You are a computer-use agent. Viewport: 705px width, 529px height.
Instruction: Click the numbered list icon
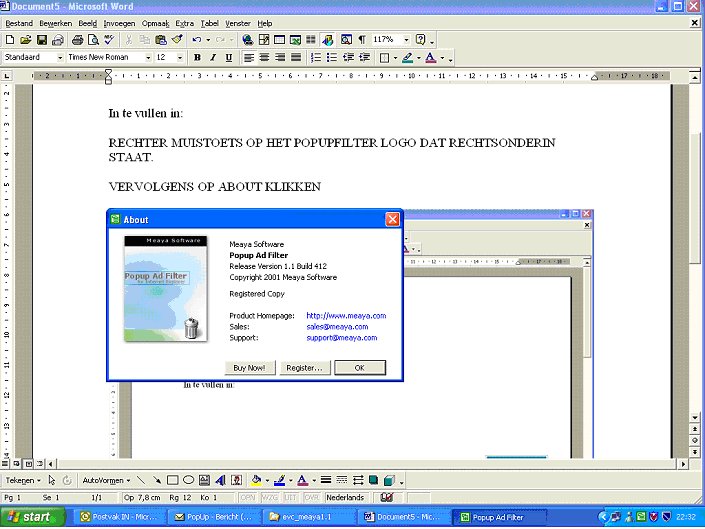(x=316, y=58)
